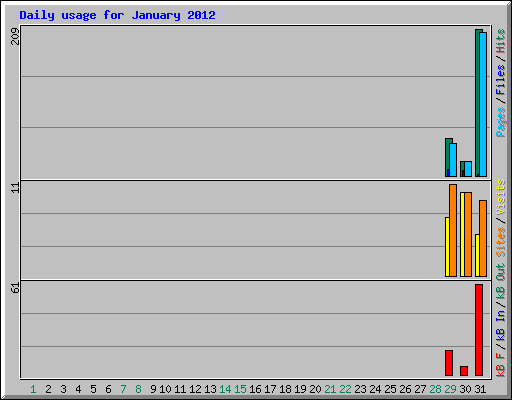Click the 'Hits' legend label
Screen dimensions: 512x400
pyautogui.click(x=501, y=42)
